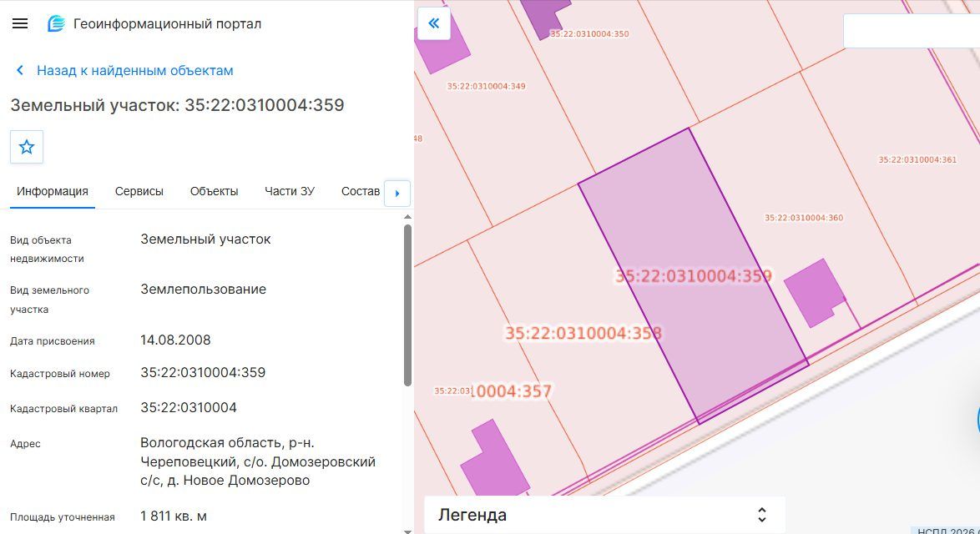
Task: Click Кадастровый номер value 35:22:0310004:359
Action: pyautogui.click(x=203, y=372)
